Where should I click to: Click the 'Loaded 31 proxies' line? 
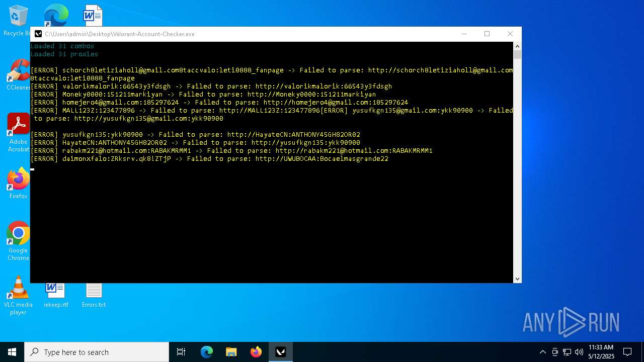pos(64,54)
